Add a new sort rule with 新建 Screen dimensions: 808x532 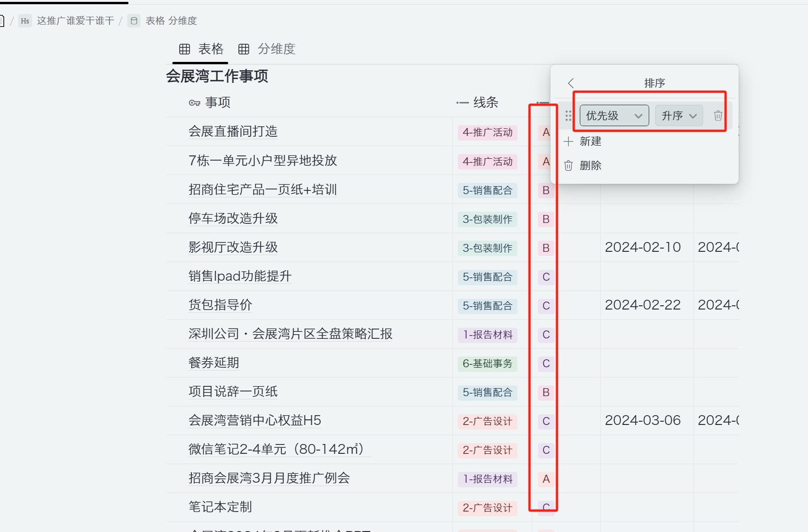[583, 141]
